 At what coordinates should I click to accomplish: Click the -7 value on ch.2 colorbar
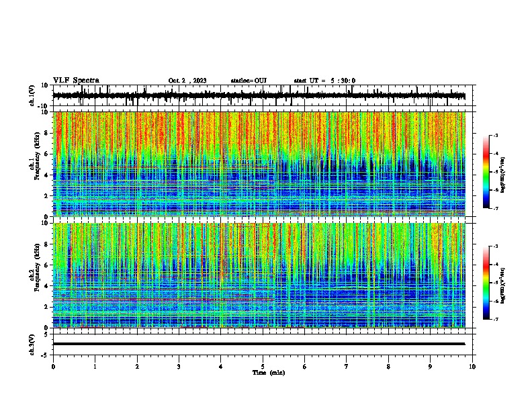point(496,319)
